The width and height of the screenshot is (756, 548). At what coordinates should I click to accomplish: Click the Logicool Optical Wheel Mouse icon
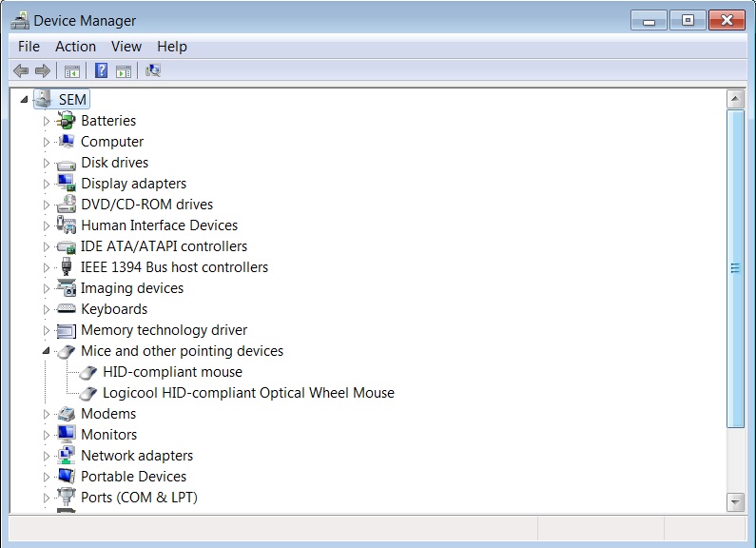tap(88, 393)
